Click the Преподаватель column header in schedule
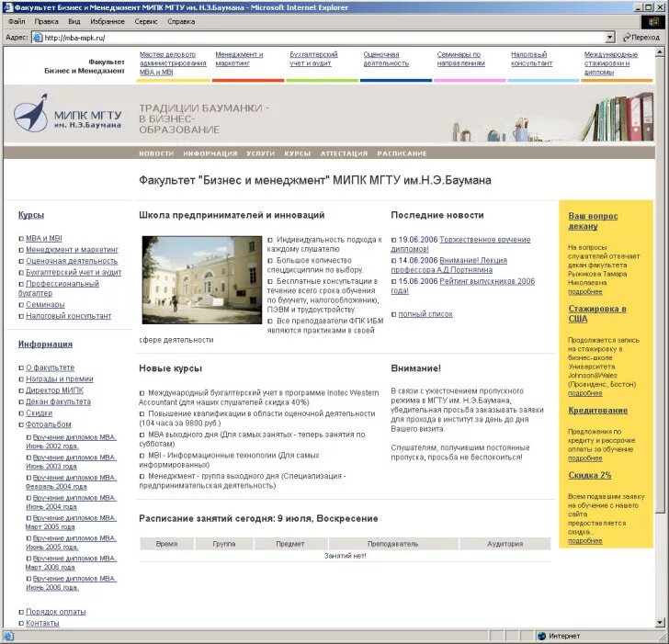The height and width of the screenshot is (644, 669). click(393, 544)
